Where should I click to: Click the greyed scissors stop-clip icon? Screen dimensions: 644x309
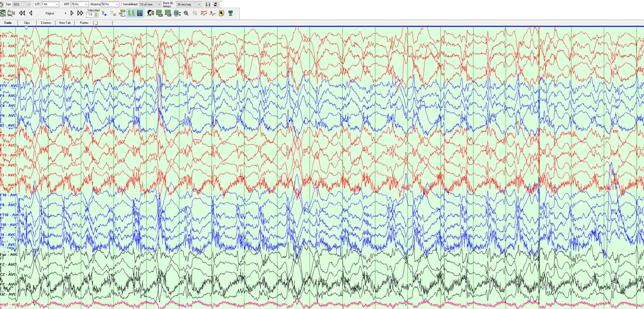pyautogui.click(x=113, y=13)
